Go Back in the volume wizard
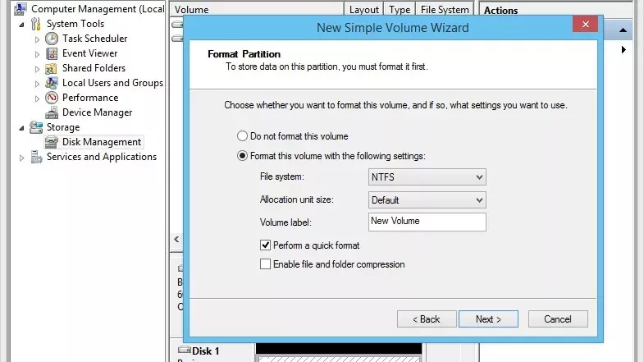The width and height of the screenshot is (644, 362). 427,318
